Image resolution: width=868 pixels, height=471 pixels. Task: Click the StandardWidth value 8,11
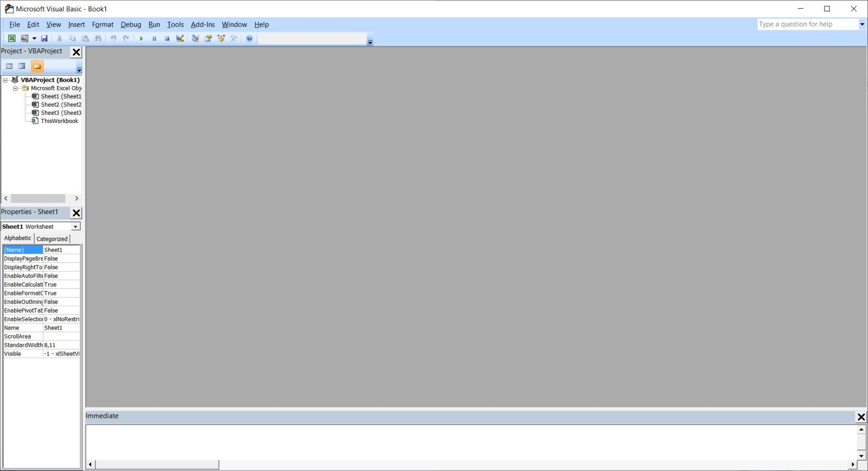point(61,345)
